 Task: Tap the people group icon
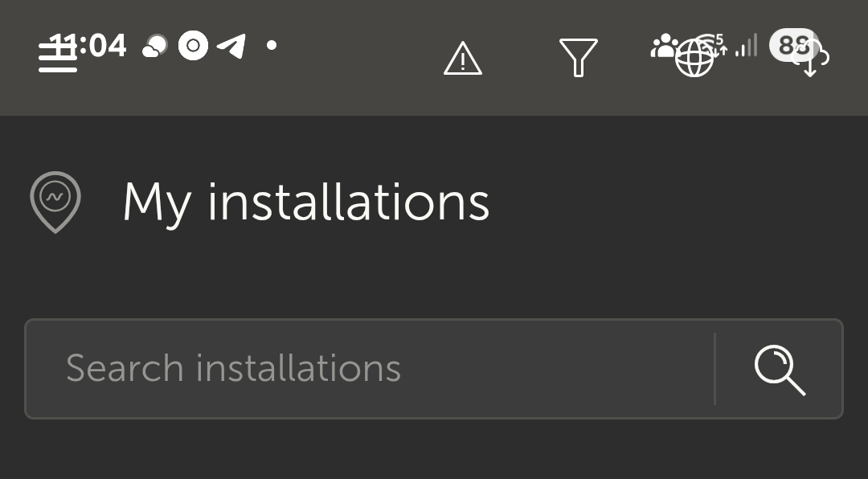664,46
